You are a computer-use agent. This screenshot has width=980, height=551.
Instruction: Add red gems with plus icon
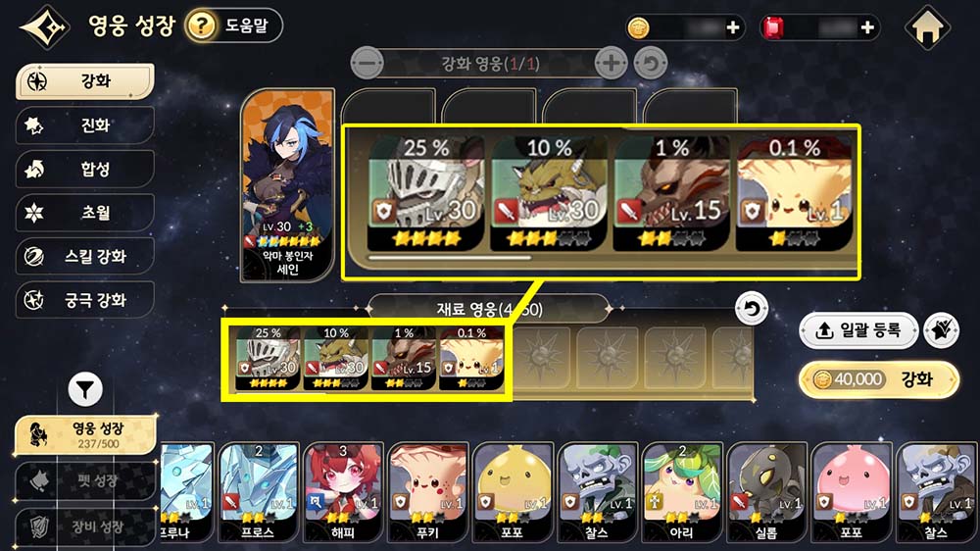coord(867,27)
